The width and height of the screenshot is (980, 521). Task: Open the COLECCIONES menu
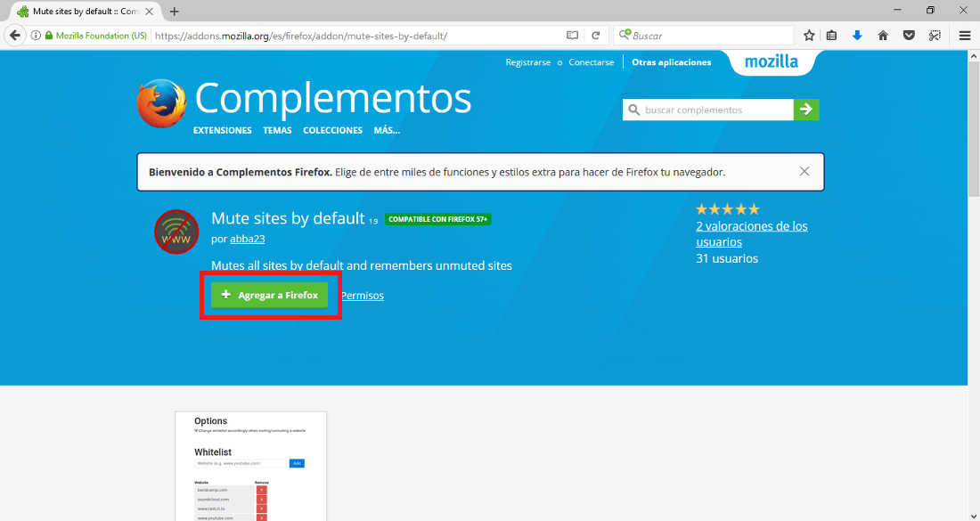click(332, 131)
